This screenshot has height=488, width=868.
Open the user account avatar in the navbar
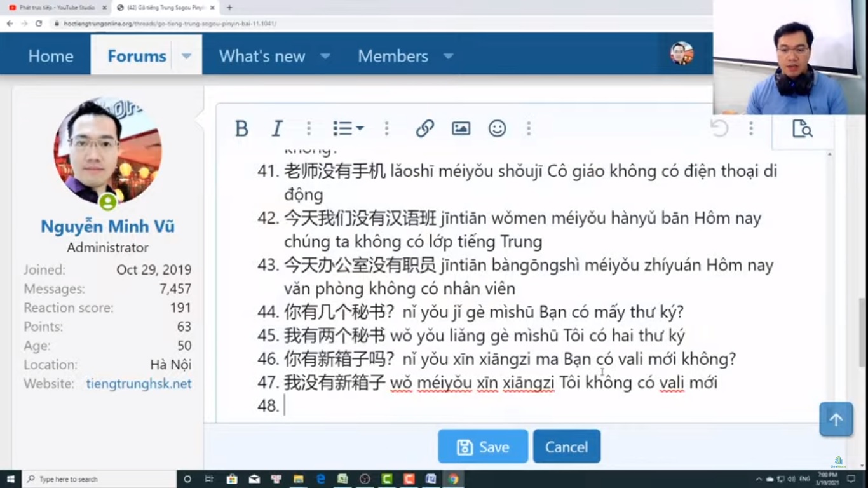(x=682, y=54)
